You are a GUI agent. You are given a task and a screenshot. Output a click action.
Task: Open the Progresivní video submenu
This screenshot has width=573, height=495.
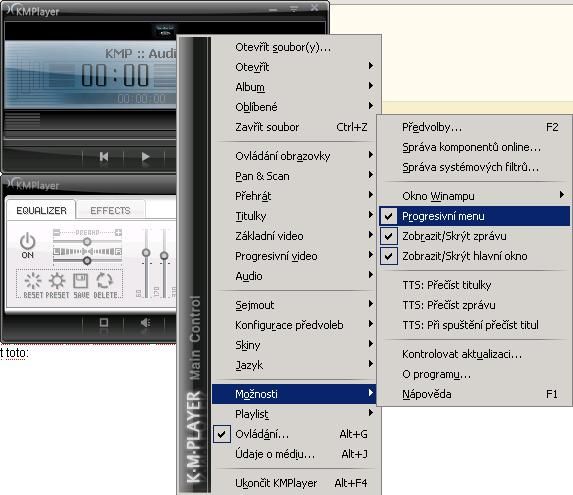(x=295, y=256)
